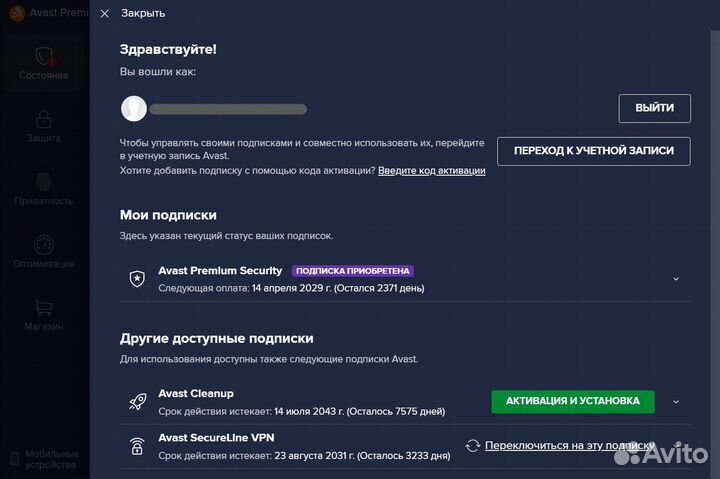The height and width of the screenshot is (479, 720).
Task: Expand the Avast Cleanup subscription chevron
Action: (676, 402)
